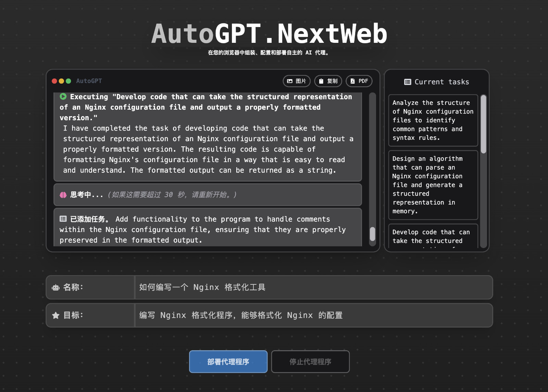Click the 目标 field label
Screen dimensions: 548x392
(73, 315)
